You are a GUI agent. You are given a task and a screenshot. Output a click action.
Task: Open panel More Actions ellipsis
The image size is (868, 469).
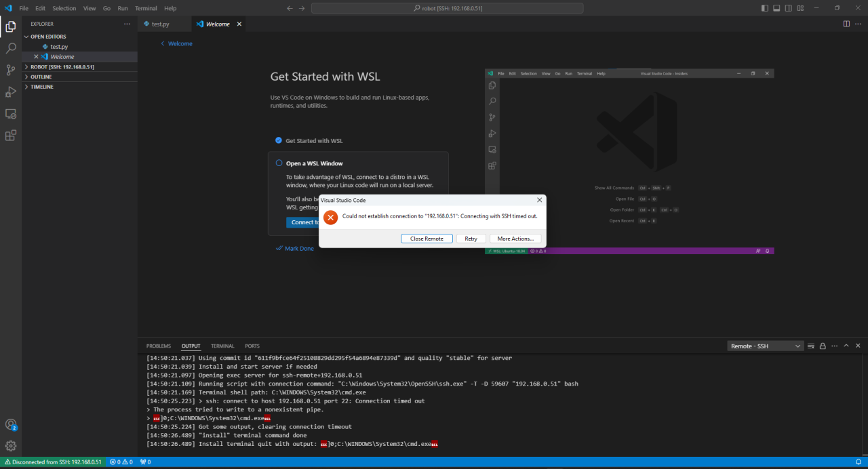834,346
